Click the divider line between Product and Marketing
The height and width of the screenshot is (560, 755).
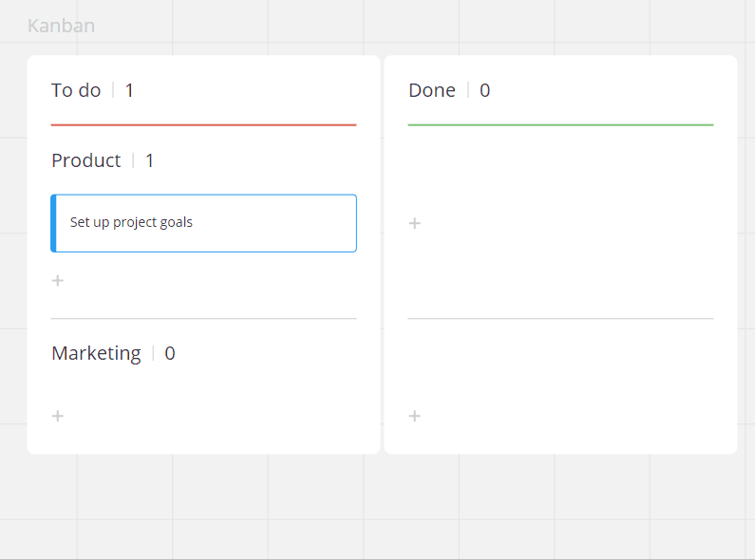[203, 319]
